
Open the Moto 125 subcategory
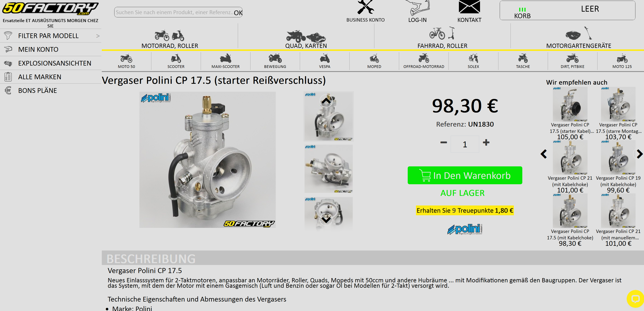[x=622, y=61]
